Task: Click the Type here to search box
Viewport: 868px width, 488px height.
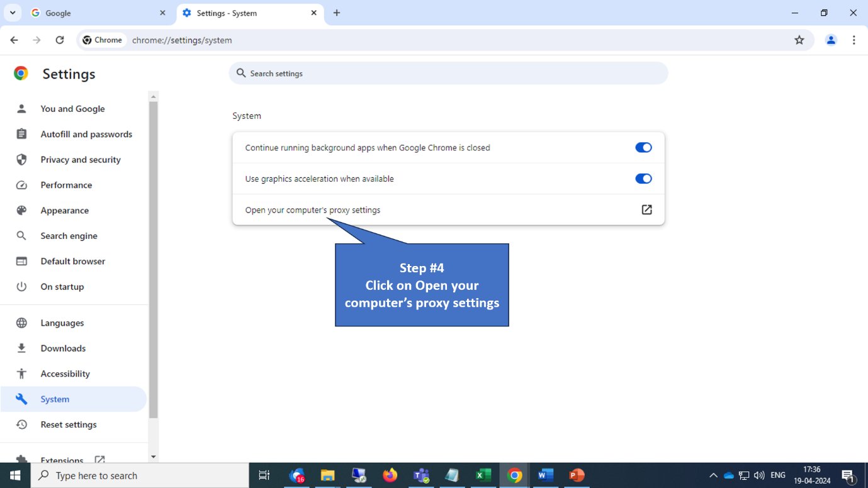Action: coord(140,475)
